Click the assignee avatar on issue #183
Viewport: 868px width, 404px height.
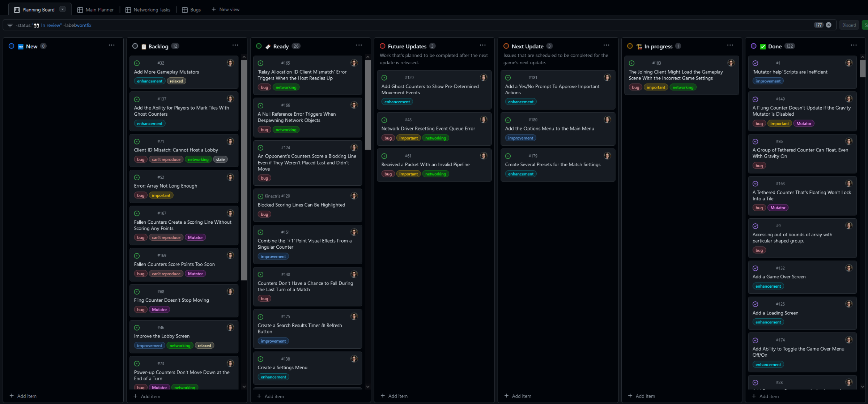(731, 63)
